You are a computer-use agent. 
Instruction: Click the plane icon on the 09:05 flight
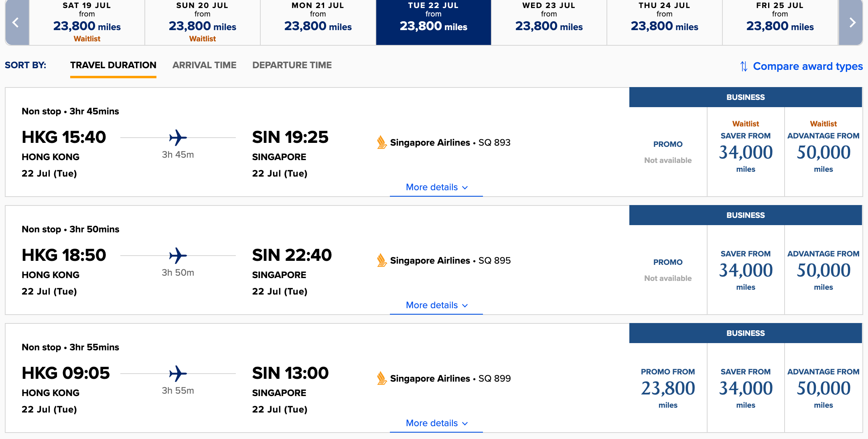point(178,374)
